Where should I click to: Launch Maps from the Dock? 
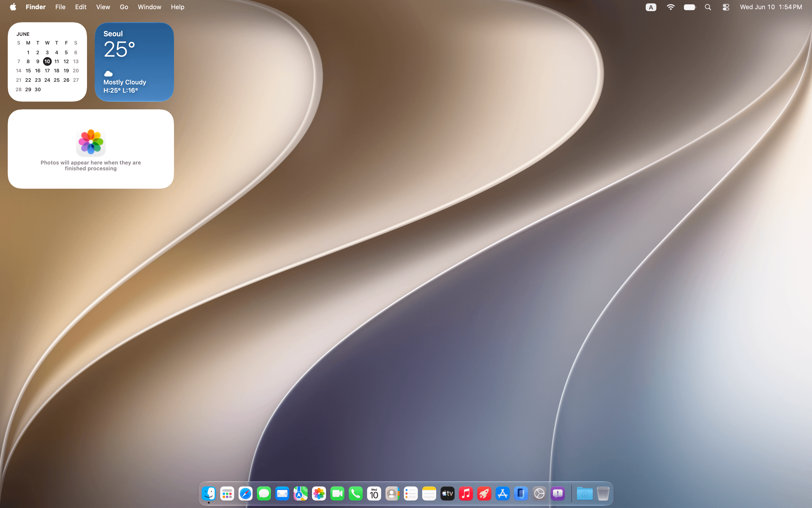[x=301, y=493]
